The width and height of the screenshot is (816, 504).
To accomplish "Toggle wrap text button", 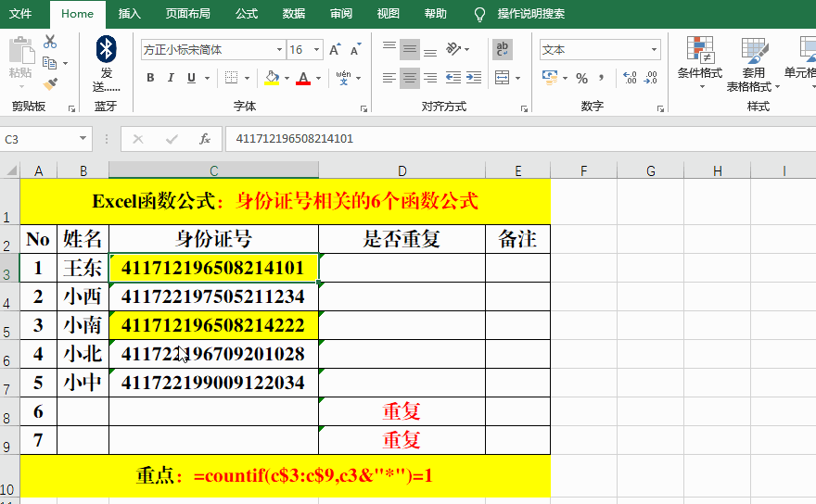I will 503,50.
